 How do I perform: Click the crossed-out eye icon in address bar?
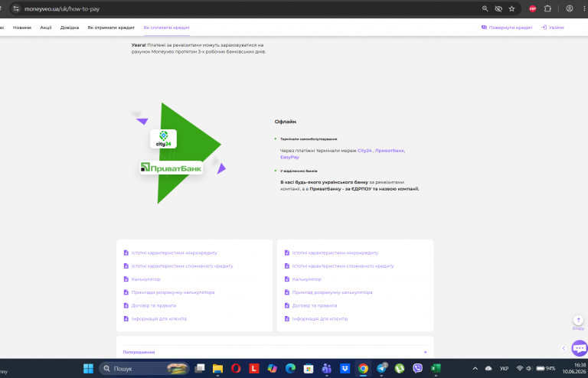[x=498, y=8]
